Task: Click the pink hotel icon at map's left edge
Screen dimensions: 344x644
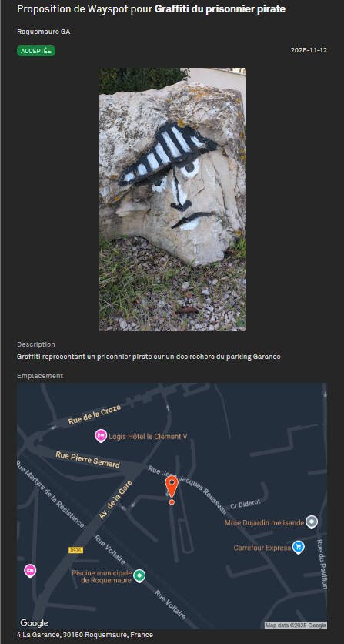Action: pyautogui.click(x=29, y=571)
